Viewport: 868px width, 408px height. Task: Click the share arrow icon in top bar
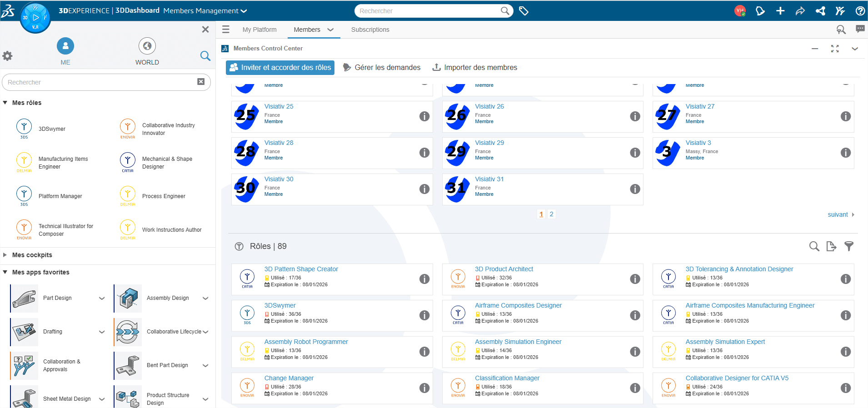tap(800, 11)
